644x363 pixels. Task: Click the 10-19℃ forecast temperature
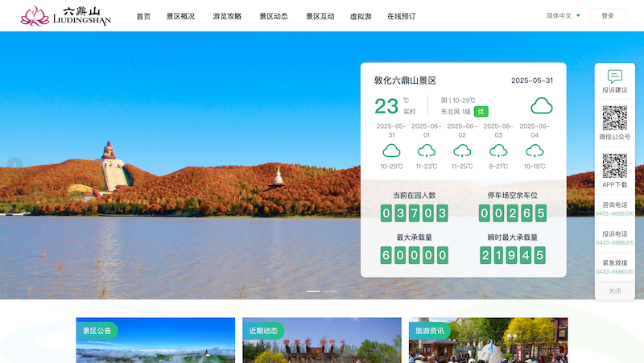[535, 167]
